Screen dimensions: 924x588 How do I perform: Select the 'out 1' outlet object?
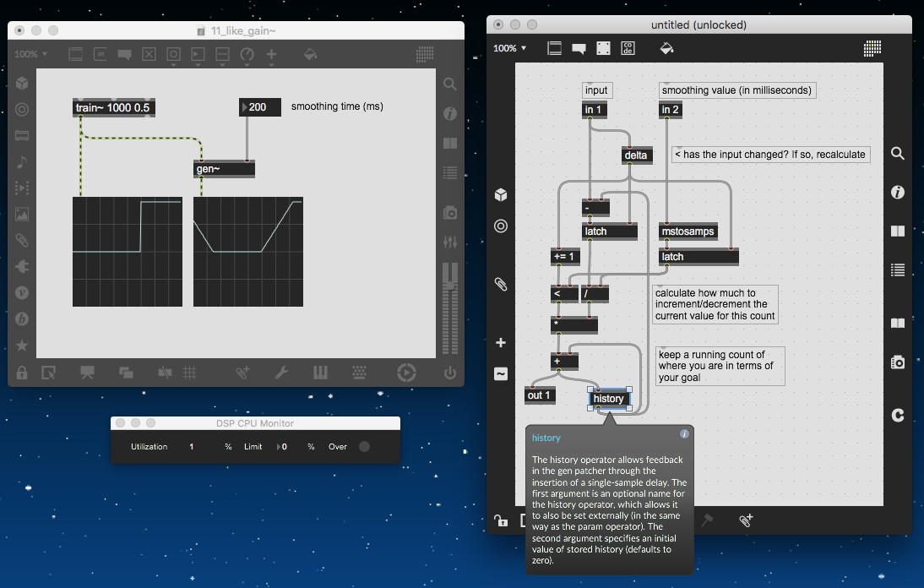pos(540,395)
